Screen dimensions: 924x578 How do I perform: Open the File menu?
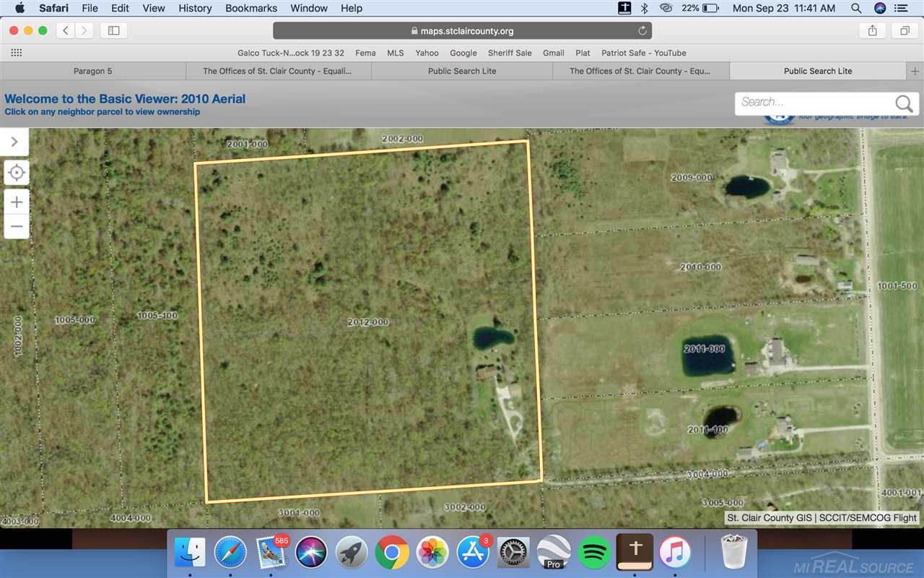coord(90,8)
